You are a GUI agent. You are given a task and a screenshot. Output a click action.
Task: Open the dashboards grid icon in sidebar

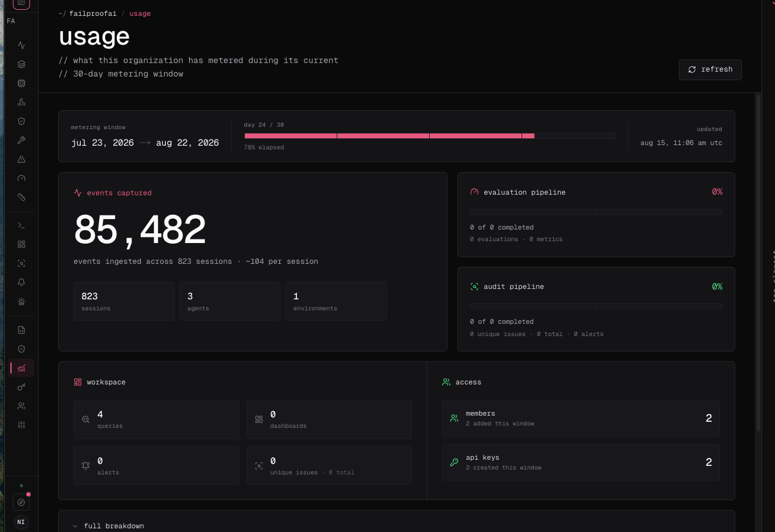point(21,244)
